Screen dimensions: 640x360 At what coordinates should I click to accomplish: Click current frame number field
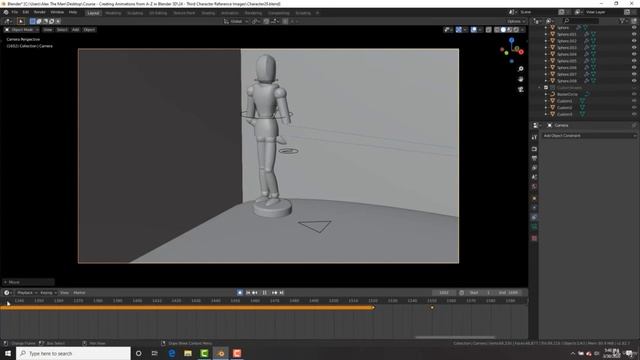444,293
